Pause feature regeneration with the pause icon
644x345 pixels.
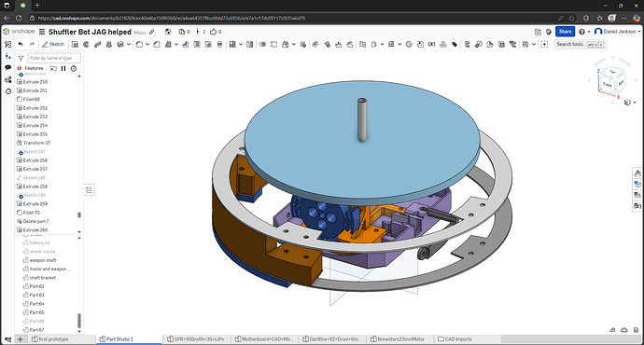[63, 68]
